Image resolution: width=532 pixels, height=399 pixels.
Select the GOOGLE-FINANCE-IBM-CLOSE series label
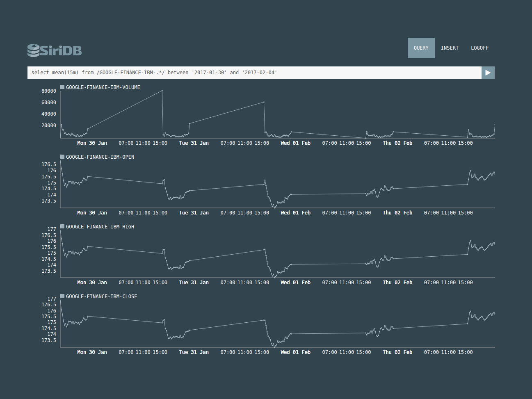point(101,296)
